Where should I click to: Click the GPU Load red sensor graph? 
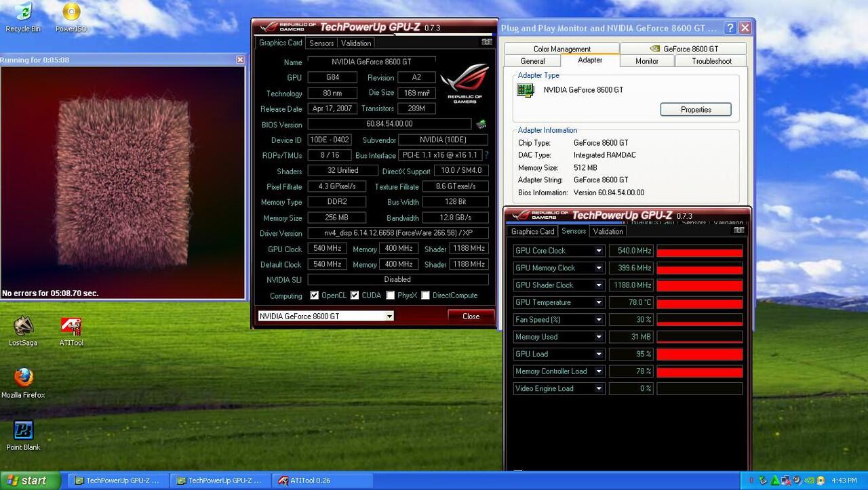(699, 354)
